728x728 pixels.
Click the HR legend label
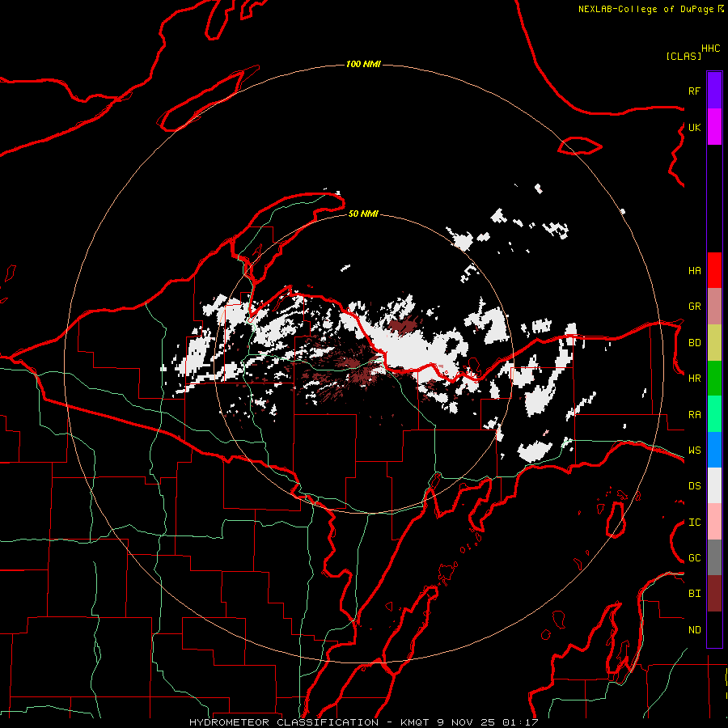pyautogui.click(x=694, y=379)
